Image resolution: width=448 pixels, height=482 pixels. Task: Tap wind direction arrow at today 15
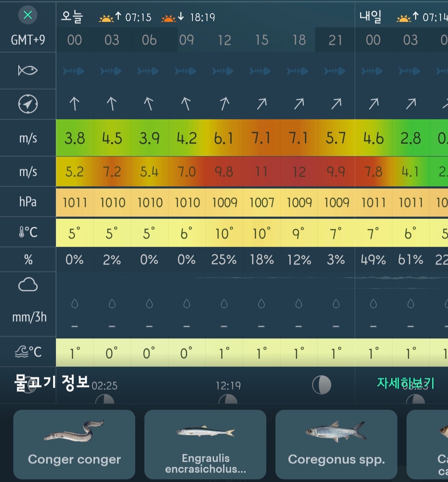pyautogui.click(x=261, y=104)
